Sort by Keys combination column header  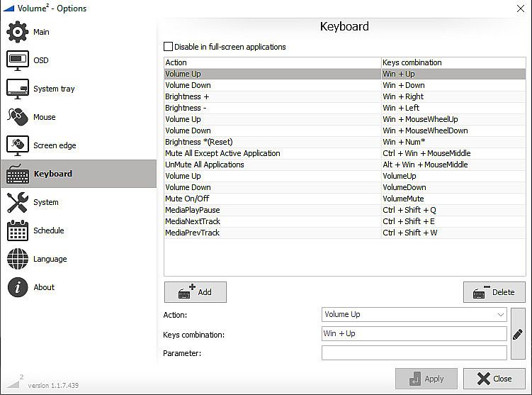[453, 62]
